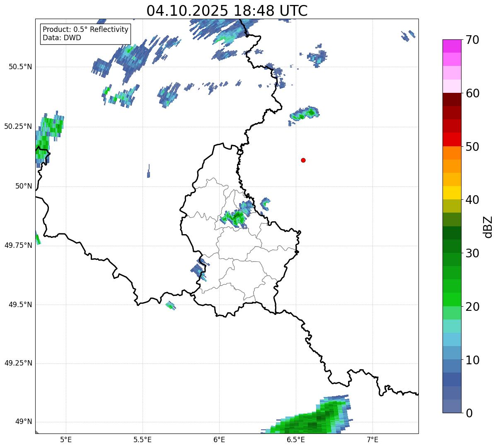Click the dark maroon swatch below 60
Image resolution: width=498 pixels, height=448 pixels.
[x=452, y=99]
